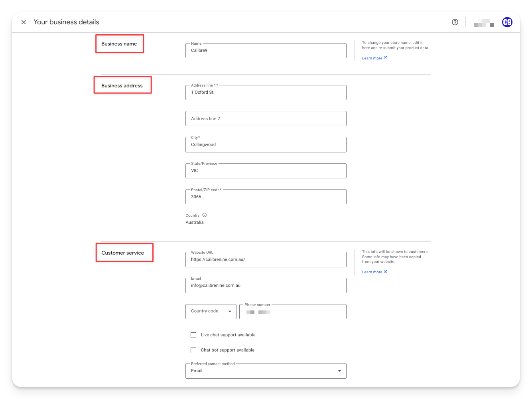Expand the Preferred contact method dropdown
532x399 pixels.
coord(266,371)
